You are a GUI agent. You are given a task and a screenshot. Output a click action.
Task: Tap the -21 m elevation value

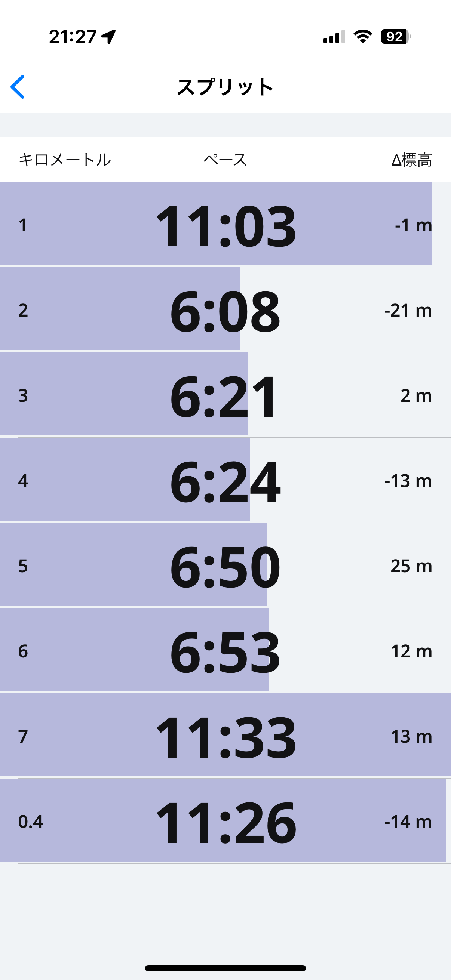(408, 311)
